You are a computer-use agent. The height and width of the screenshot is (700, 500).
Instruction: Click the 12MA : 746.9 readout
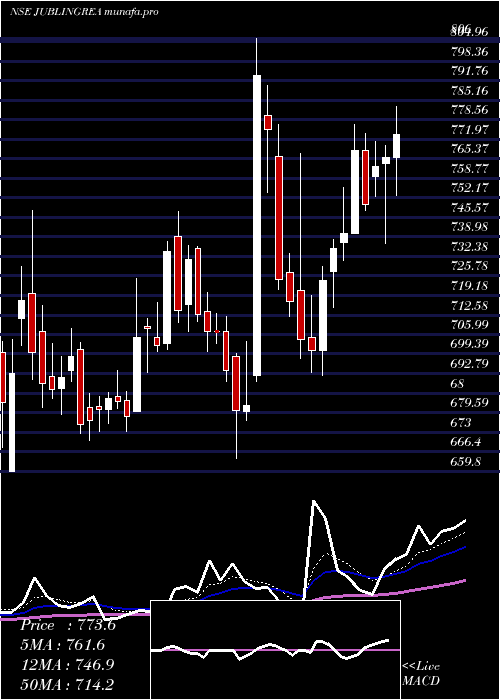67,664
